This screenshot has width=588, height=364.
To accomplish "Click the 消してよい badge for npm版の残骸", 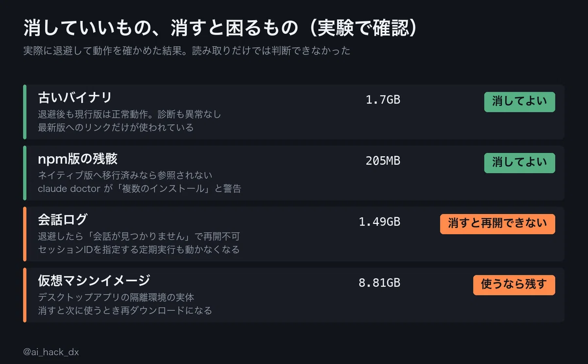I will tap(519, 163).
